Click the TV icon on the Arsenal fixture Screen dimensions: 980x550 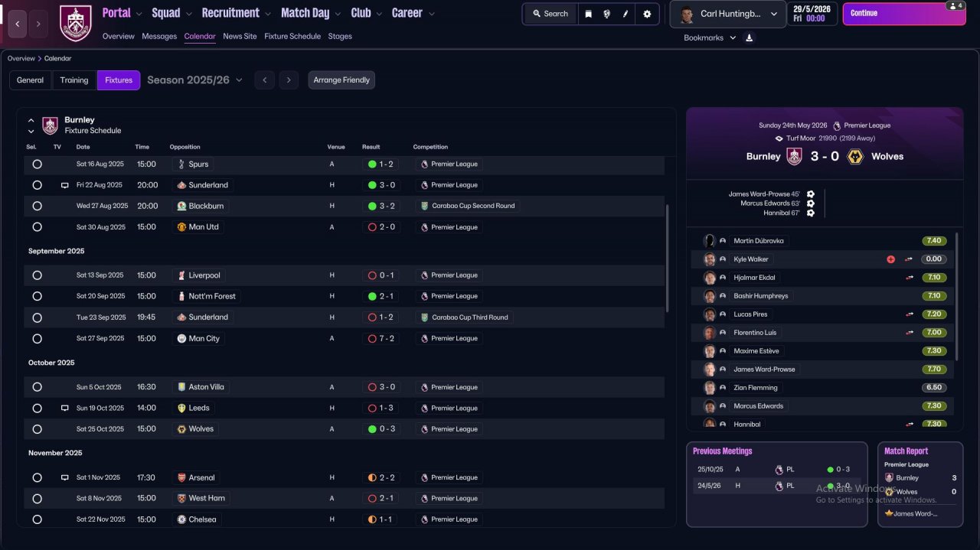[65, 477]
